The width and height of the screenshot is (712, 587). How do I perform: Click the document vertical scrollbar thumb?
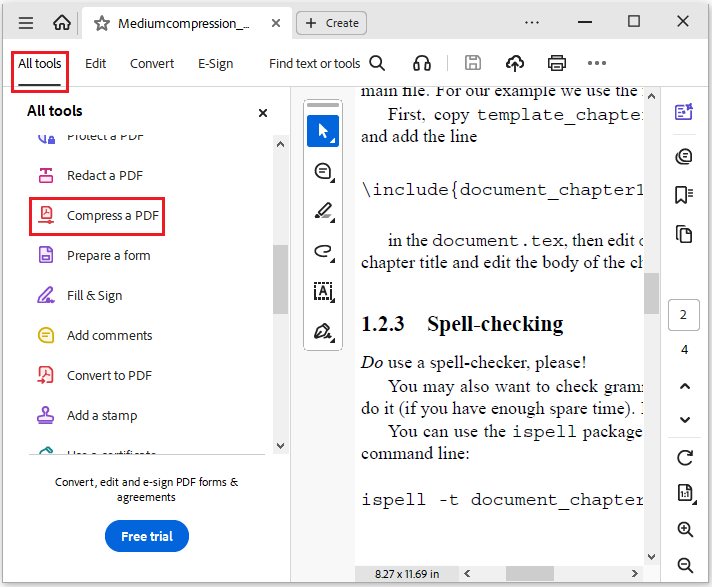point(651,293)
